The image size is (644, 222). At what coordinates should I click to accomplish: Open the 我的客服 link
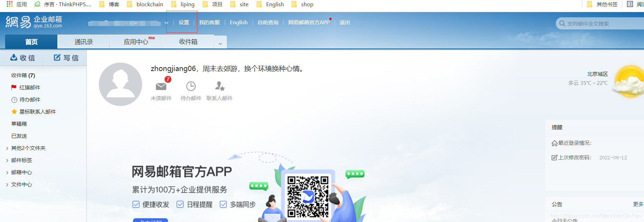(209, 23)
